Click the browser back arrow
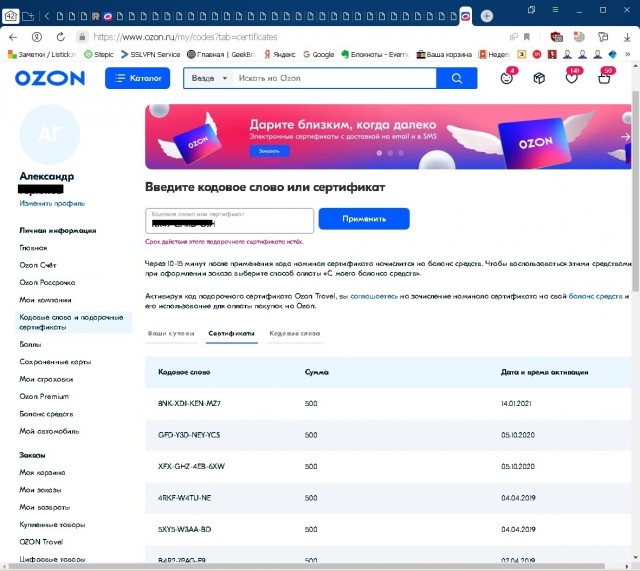Viewport: 640px width, 571px height. pos(14,36)
